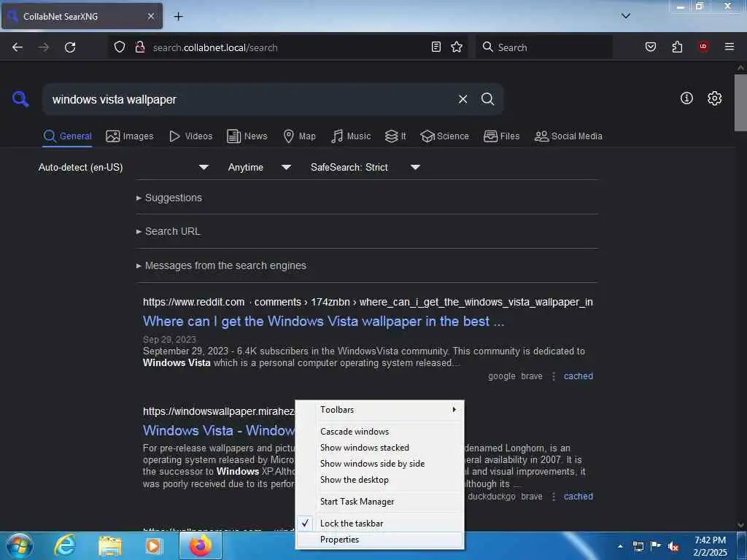Click the insecure connection lock icon

point(140,47)
